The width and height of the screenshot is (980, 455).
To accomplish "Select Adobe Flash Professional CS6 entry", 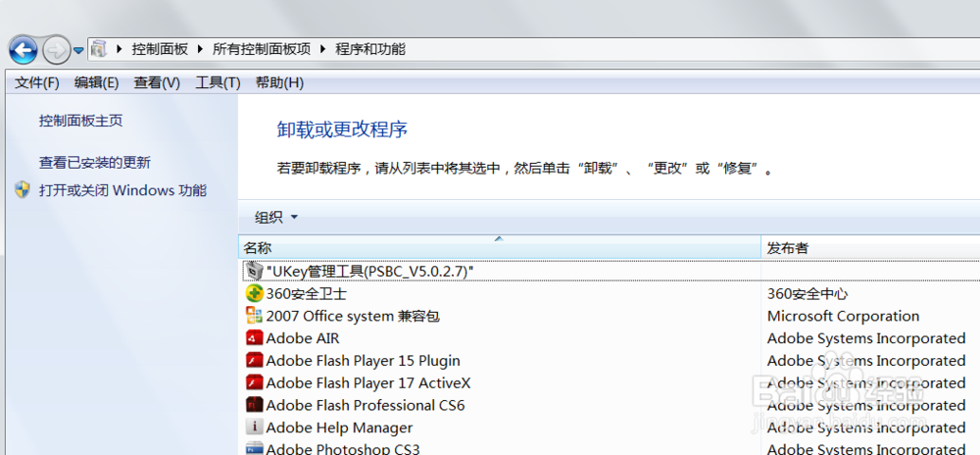I will (x=366, y=406).
